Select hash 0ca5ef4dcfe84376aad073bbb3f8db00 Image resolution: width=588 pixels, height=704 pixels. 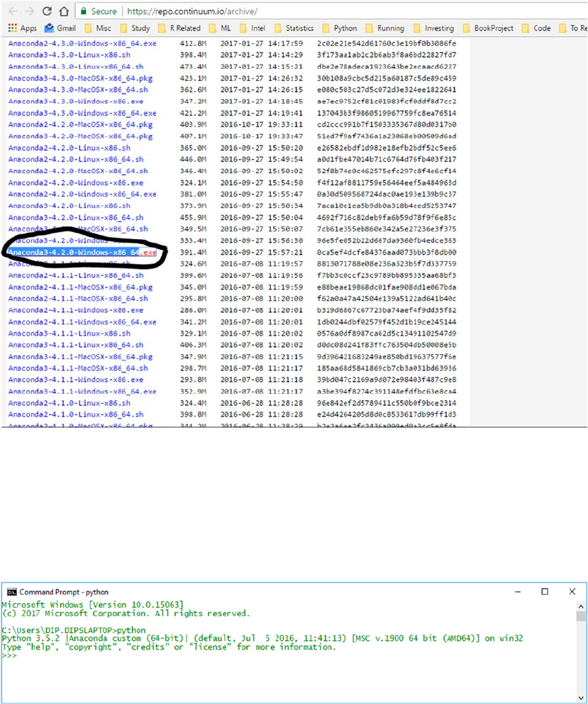pos(387,253)
